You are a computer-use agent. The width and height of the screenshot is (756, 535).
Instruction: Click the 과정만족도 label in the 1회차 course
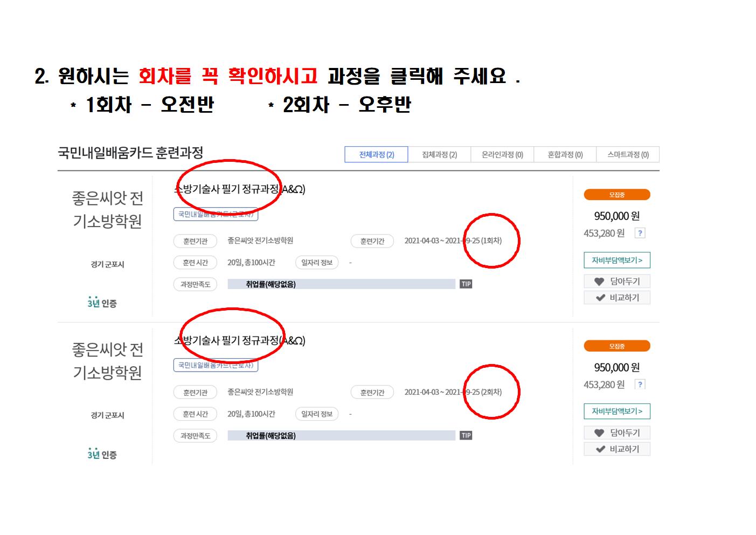(195, 284)
